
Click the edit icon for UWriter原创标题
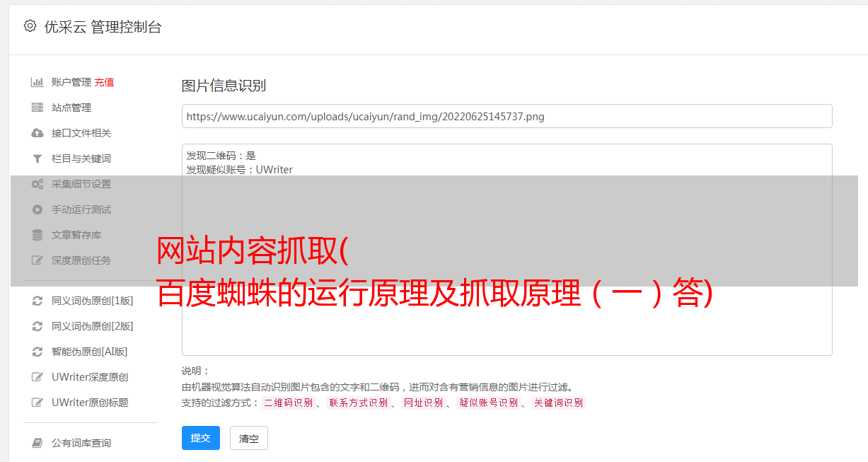coord(37,403)
